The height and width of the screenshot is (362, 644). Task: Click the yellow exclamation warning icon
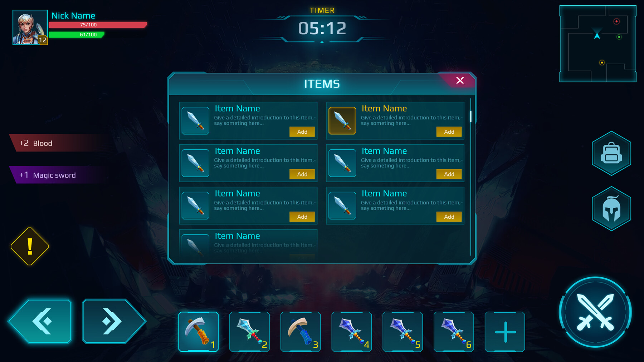[30, 246]
